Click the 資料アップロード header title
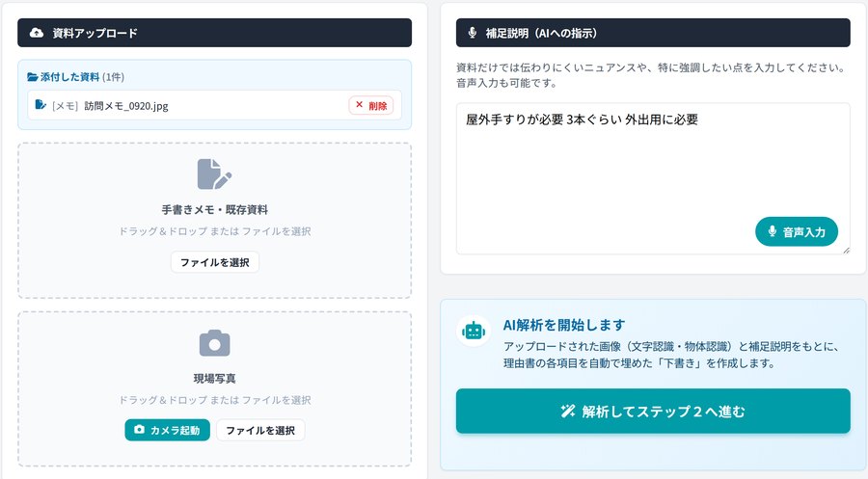 [x=95, y=33]
